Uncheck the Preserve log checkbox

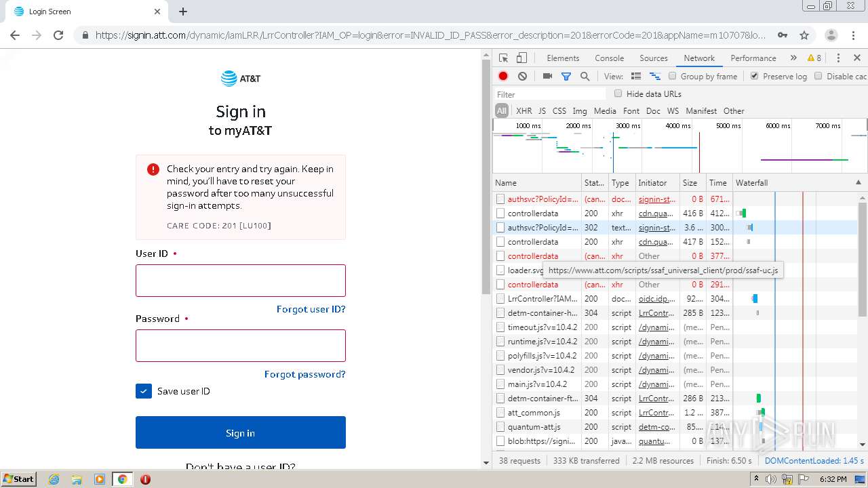click(x=755, y=76)
